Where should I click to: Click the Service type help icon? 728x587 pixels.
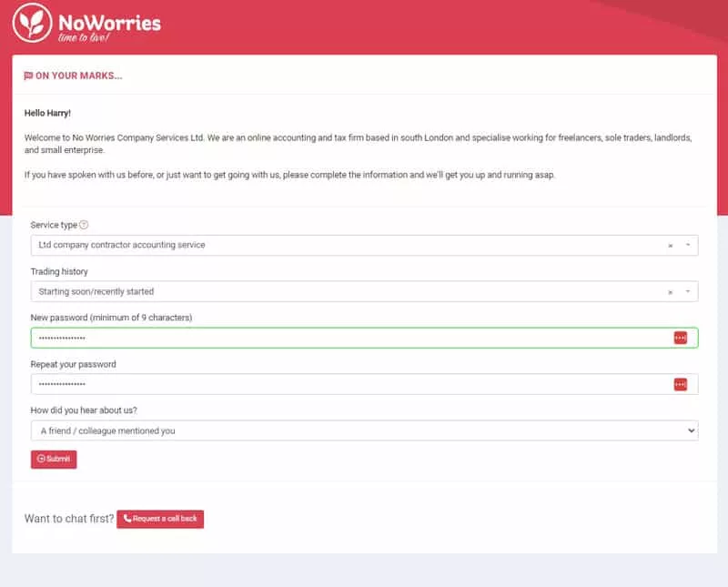[84, 225]
